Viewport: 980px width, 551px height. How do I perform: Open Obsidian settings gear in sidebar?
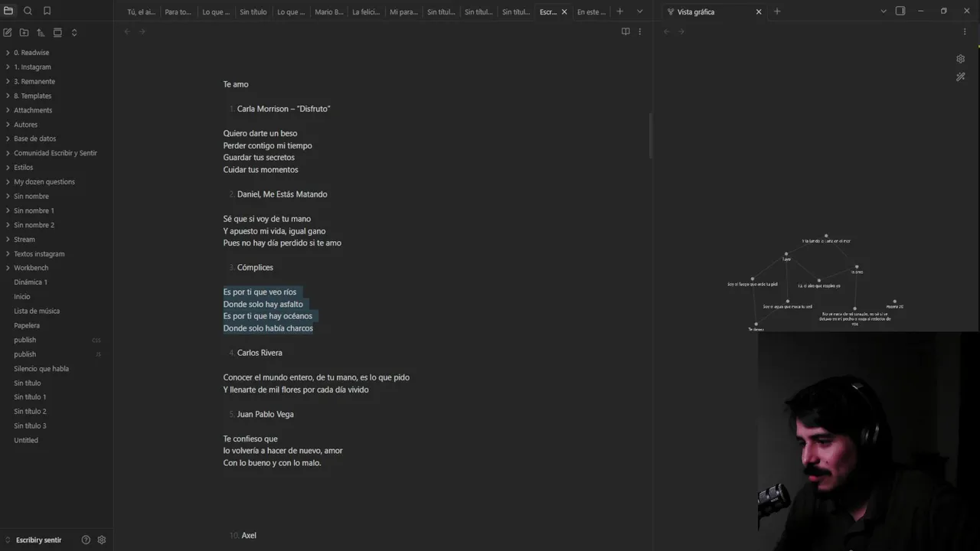101,540
